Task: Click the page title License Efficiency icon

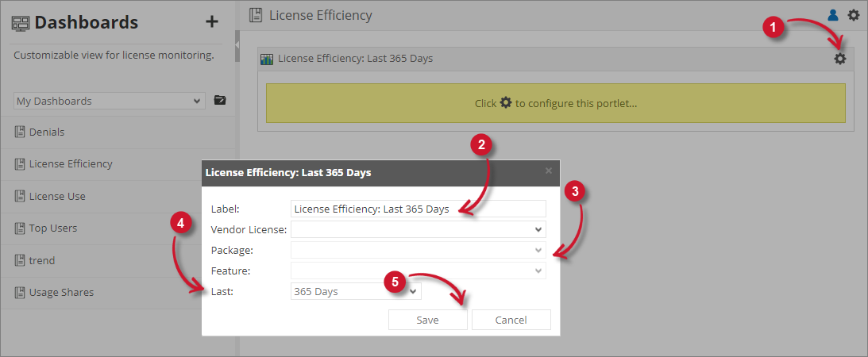Action: [255, 16]
